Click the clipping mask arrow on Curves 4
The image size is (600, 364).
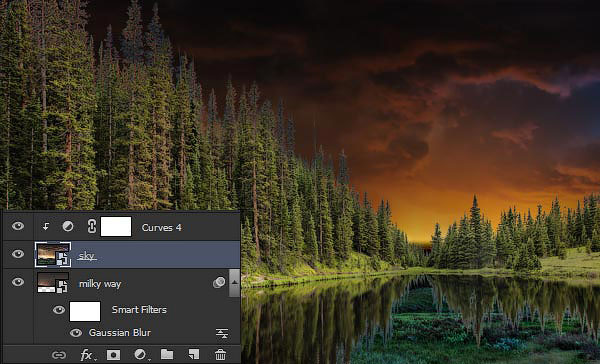46,227
